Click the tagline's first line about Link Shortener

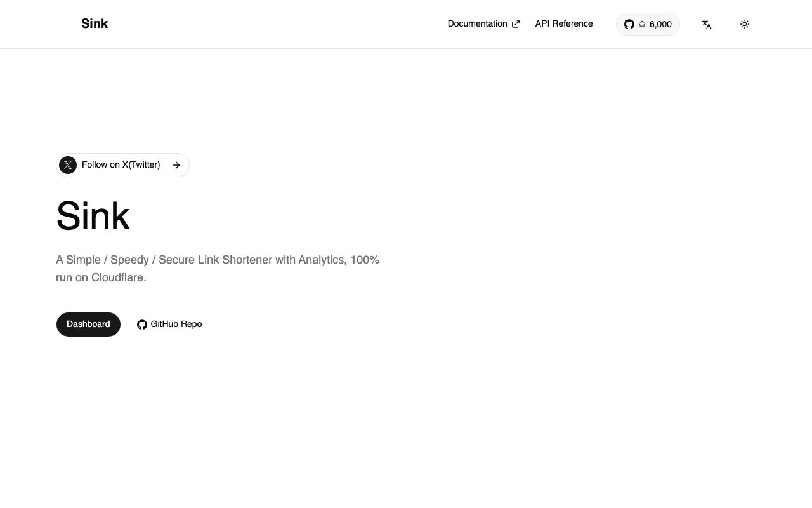pos(218,260)
